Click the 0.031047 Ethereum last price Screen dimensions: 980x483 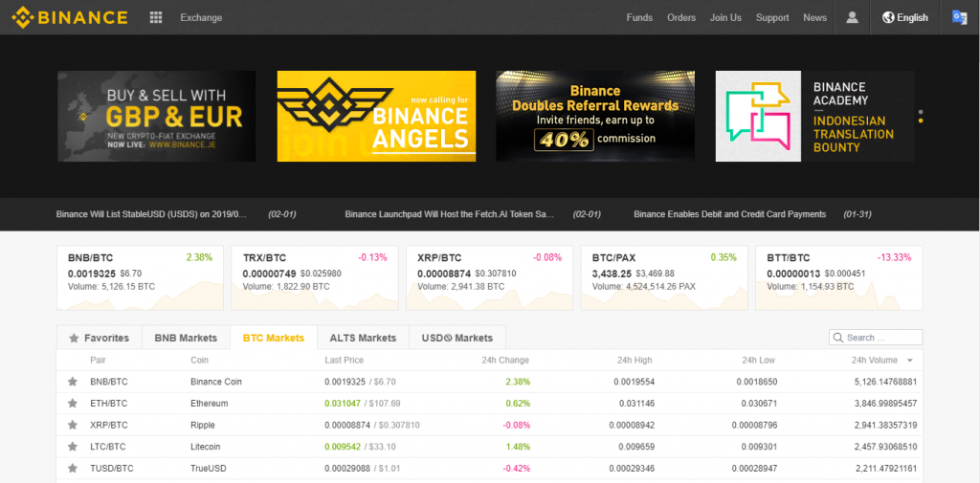pyautogui.click(x=343, y=403)
